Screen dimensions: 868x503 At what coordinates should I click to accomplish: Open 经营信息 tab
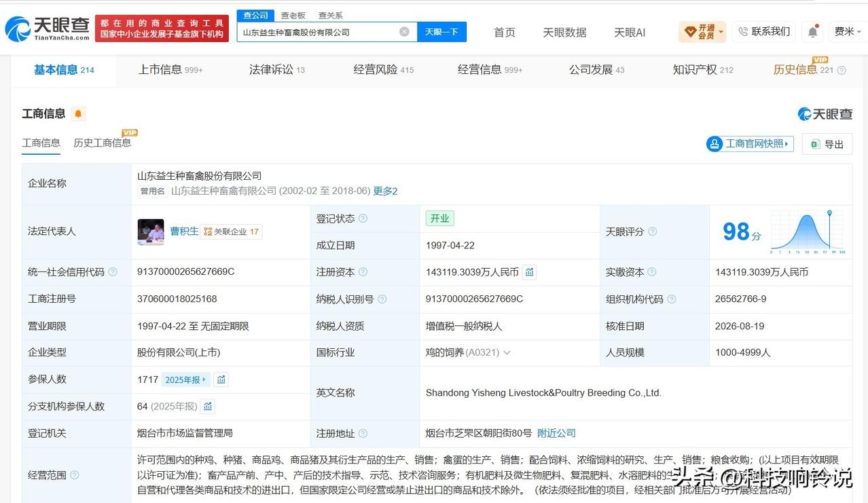tap(490, 69)
